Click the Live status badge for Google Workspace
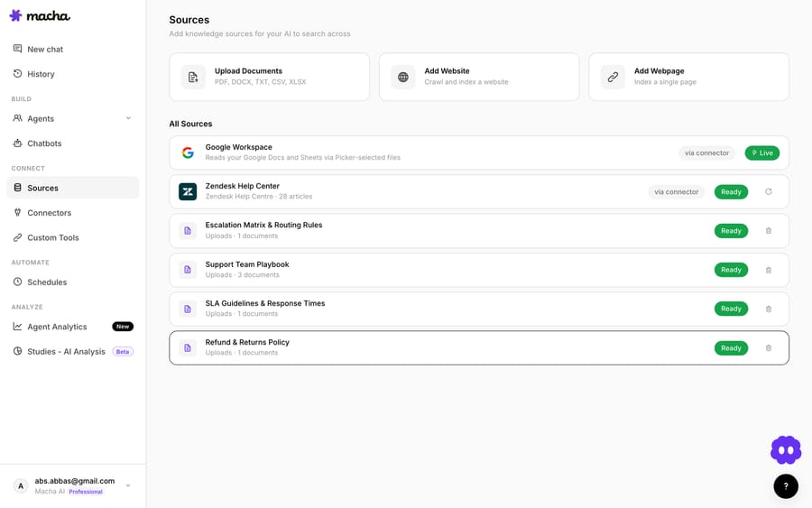The height and width of the screenshot is (508, 812). click(761, 152)
